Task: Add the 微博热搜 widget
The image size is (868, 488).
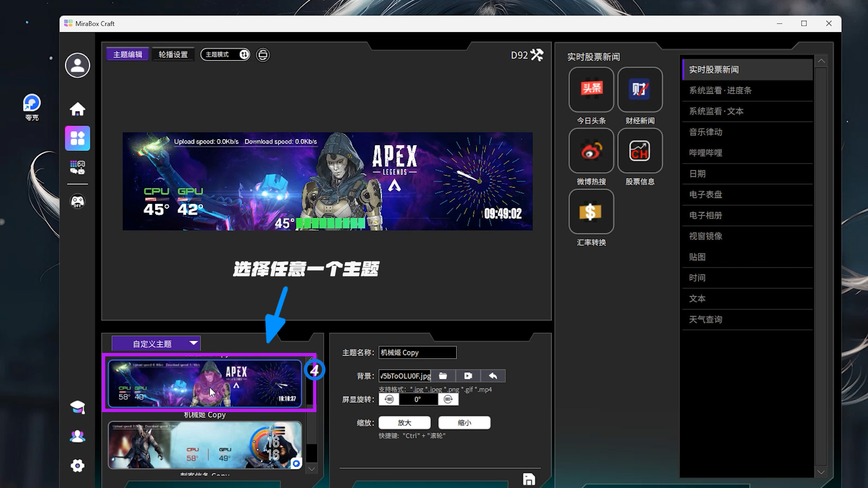Action: (x=591, y=150)
